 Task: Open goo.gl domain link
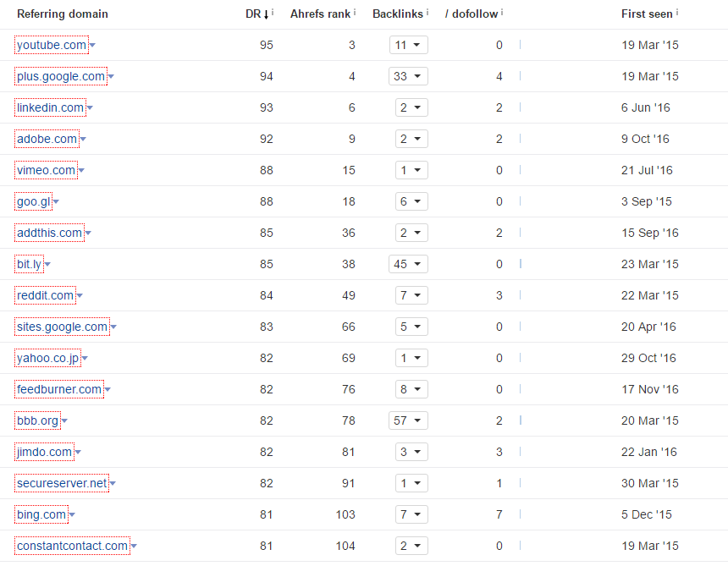click(33, 201)
